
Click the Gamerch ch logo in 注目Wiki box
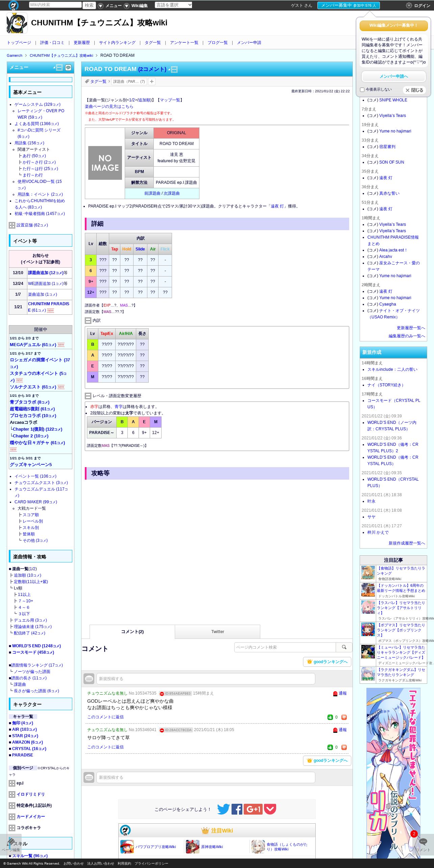pos(125,830)
